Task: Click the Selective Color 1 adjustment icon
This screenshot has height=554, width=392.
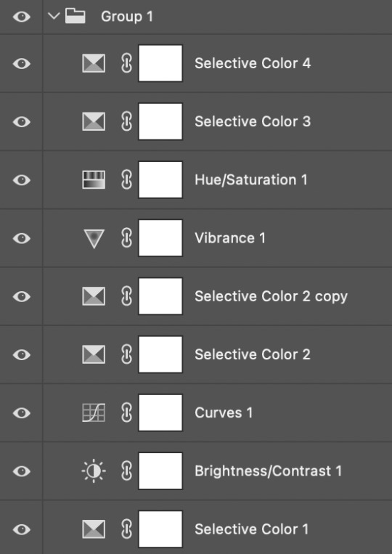Action: (x=94, y=529)
